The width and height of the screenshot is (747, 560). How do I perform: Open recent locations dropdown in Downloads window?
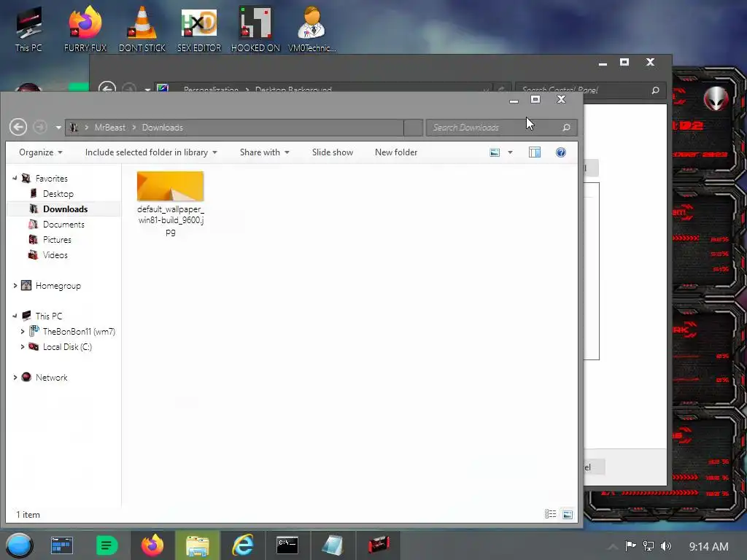(x=58, y=128)
